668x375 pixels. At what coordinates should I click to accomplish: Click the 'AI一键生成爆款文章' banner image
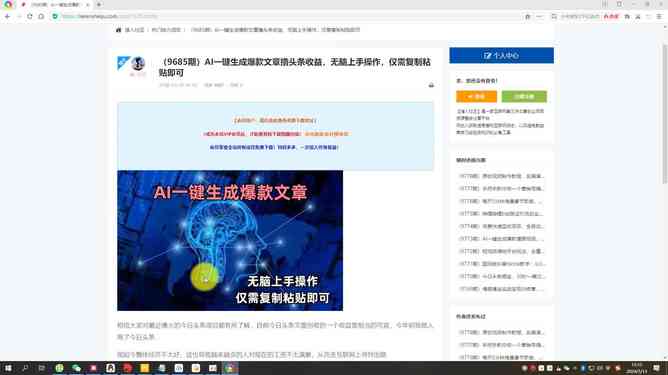230,240
